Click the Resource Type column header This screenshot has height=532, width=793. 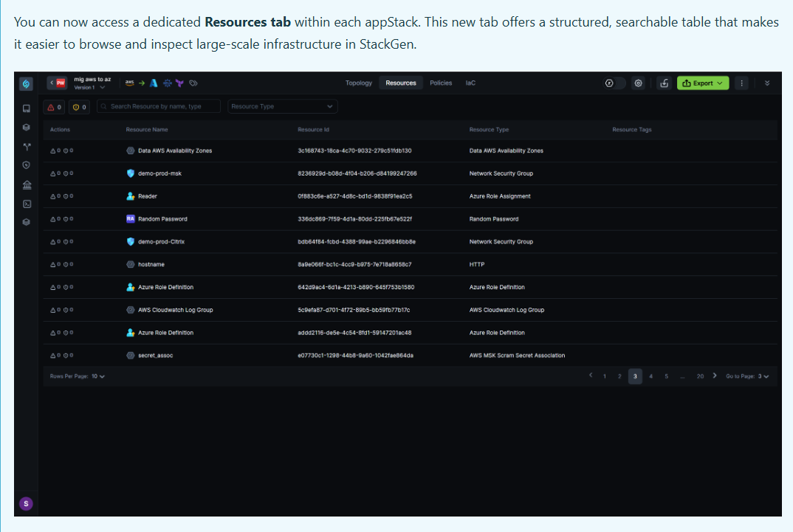coord(489,130)
